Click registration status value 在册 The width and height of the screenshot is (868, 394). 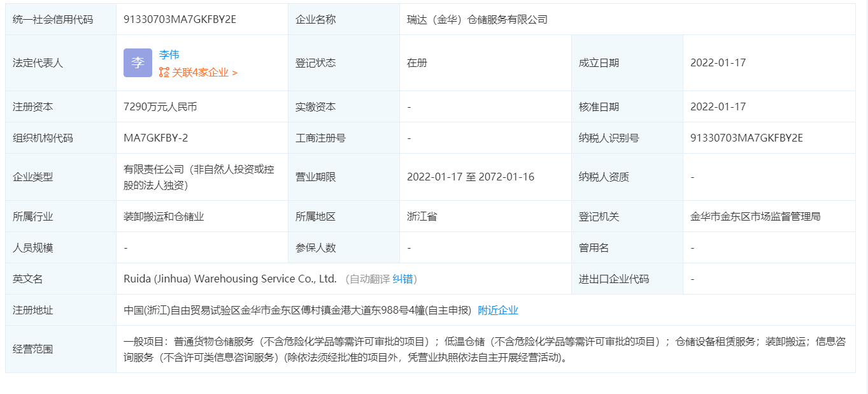coord(417,62)
